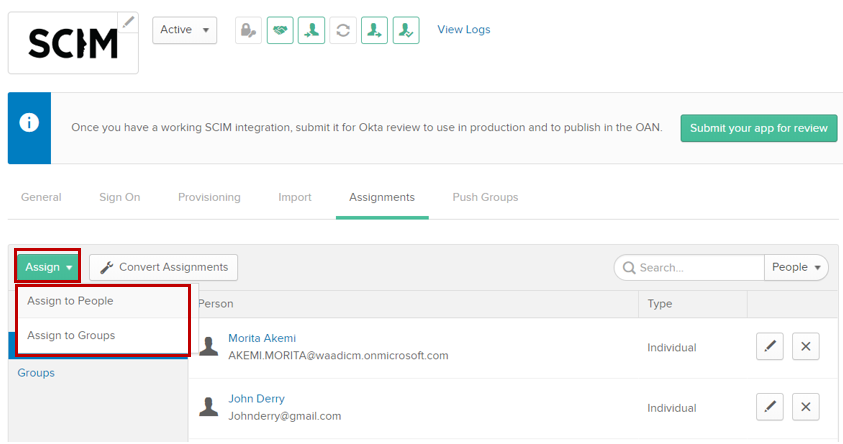Click the user with checkmark icon
Image resolution: width=843 pixels, height=444 pixels.
coord(406,30)
